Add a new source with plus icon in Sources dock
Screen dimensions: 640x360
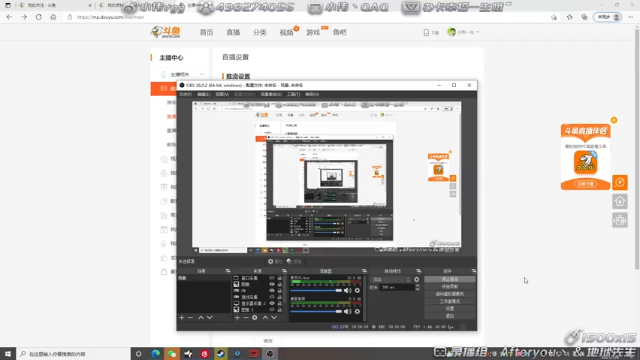pyautogui.click(x=237, y=318)
